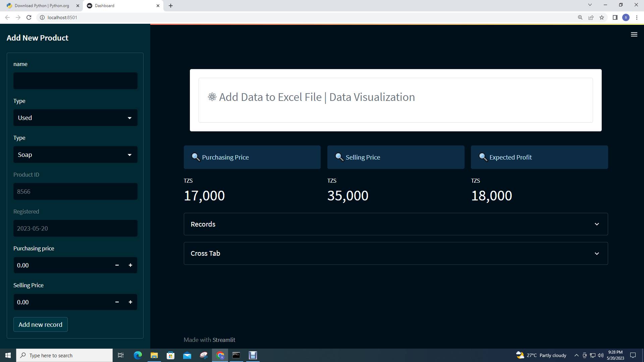Viewport: 644px width, 362px height.
Task: Open the Used type dropdown
Action: tap(75, 118)
